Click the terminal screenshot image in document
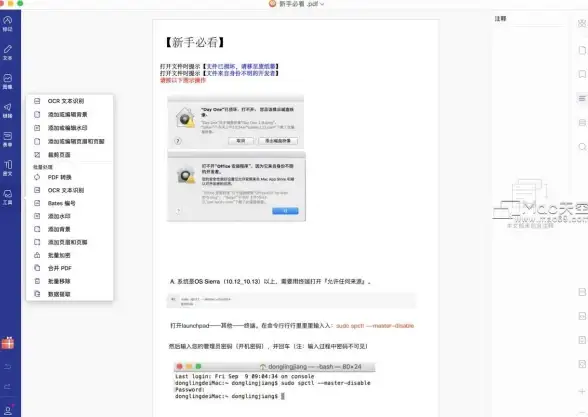This screenshot has width=588, height=417. [x=274, y=381]
